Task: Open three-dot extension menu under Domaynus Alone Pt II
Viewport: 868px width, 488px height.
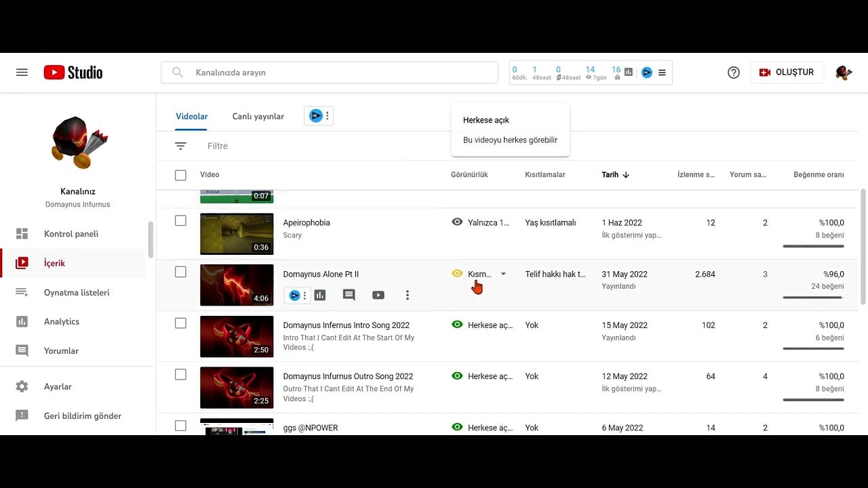Action: pyautogui.click(x=304, y=296)
